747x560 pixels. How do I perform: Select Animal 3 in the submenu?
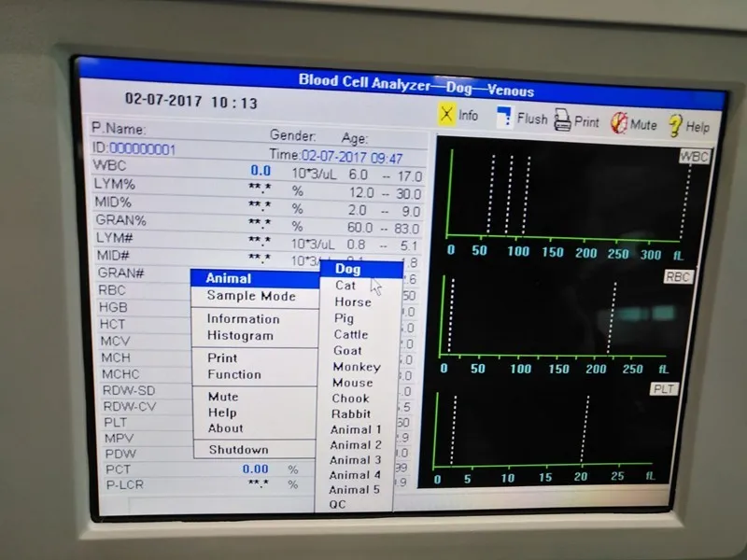(x=355, y=460)
